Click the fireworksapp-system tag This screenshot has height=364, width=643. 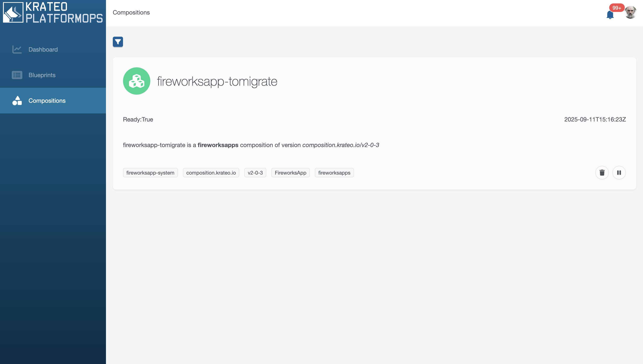(x=150, y=173)
